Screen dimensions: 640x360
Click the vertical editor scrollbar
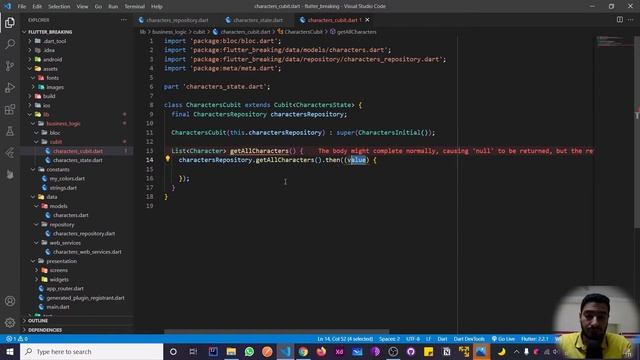click(637, 131)
